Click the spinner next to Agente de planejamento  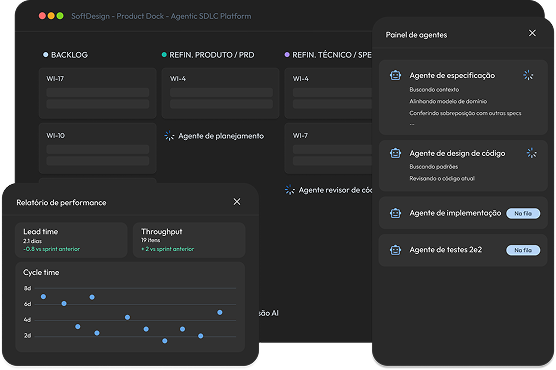pyautogui.click(x=169, y=136)
